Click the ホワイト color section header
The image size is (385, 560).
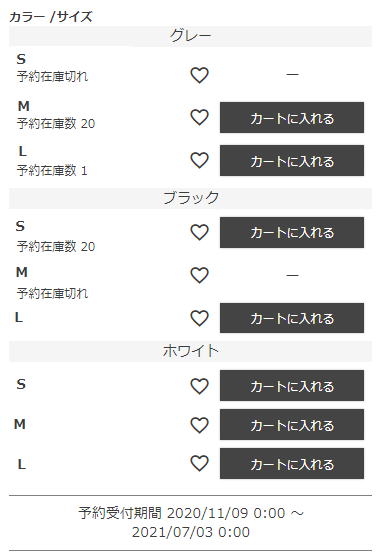pos(190,351)
